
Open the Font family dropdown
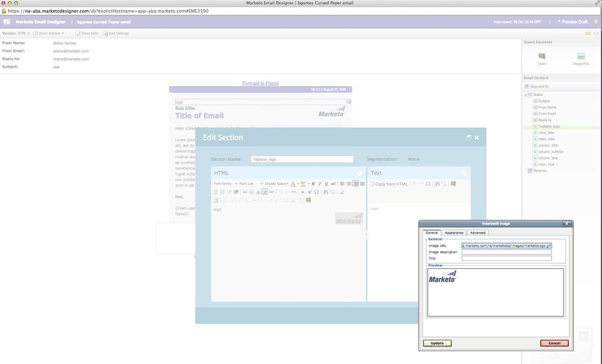(225, 184)
